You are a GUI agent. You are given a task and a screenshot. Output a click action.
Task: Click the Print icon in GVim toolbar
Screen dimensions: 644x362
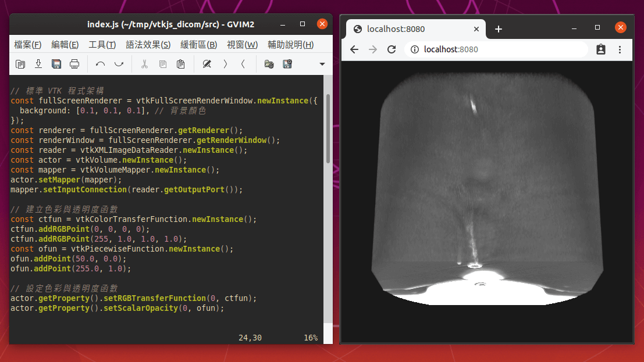click(x=74, y=64)
